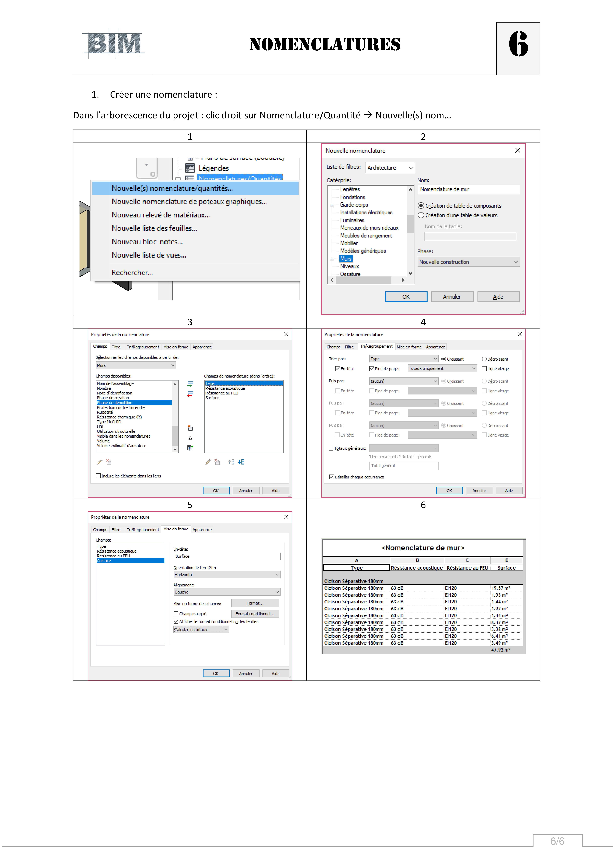613x868 pixels.
Task: Click scroll-right arrow under the Catégorie list
Action: click(x=403, y=280)
